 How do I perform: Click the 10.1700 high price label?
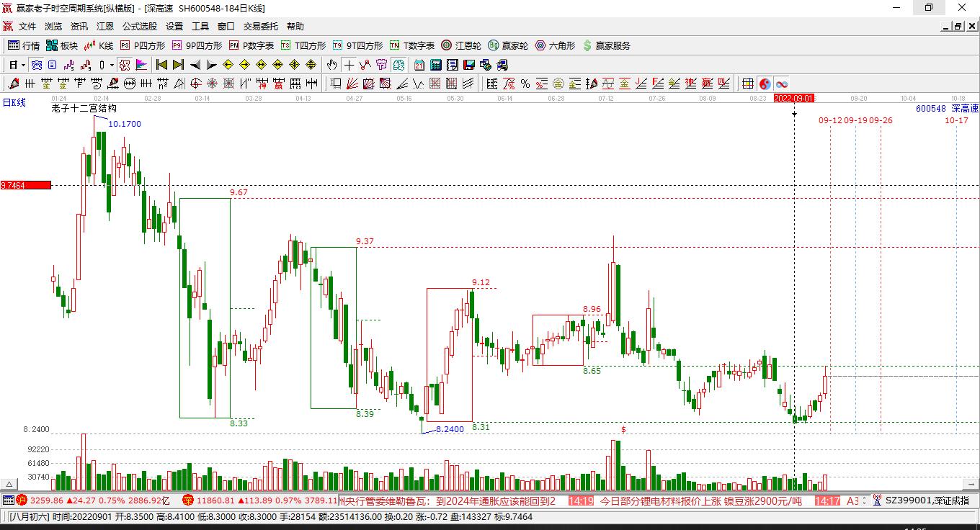click(125, 124)
